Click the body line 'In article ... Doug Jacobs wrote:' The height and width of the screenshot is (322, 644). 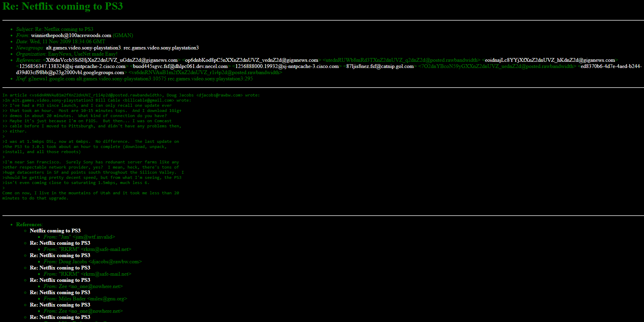[x=131, y=95]
